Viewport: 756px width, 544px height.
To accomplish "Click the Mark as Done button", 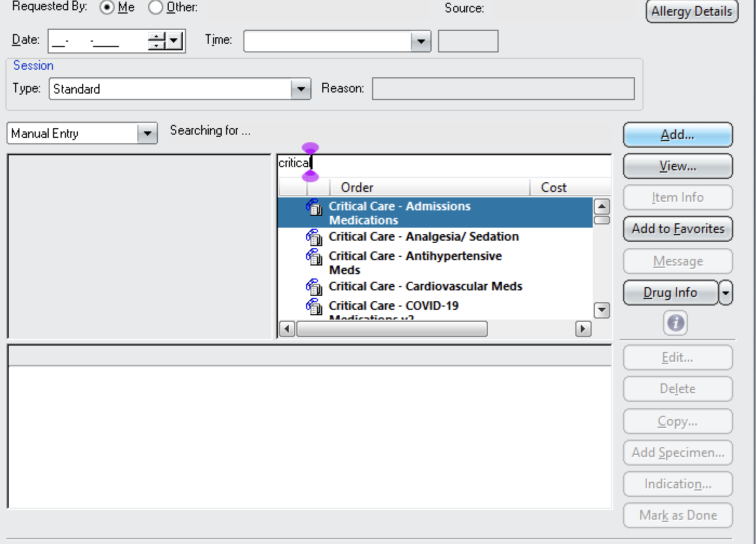I will [678, 515].
